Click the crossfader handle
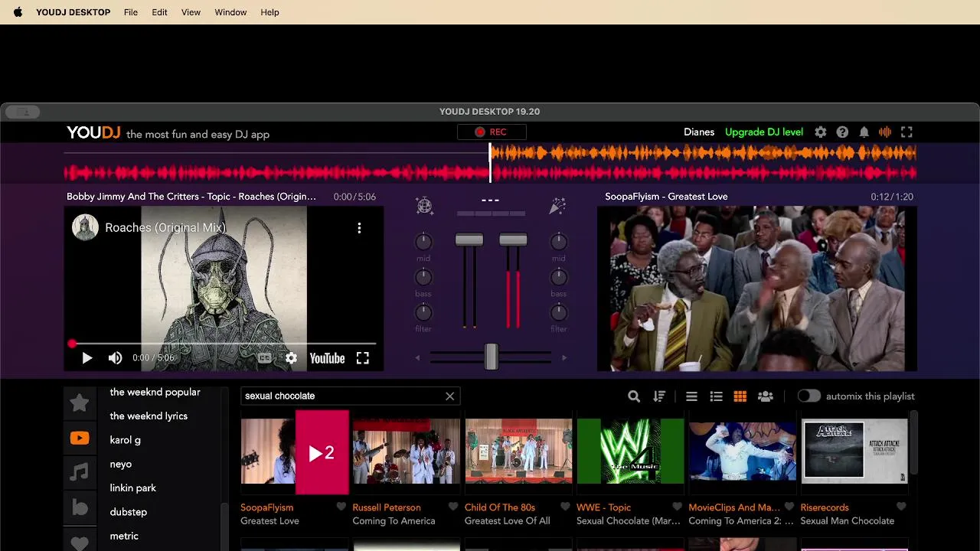The height and width of the screenshot is (551, 980). pos(491,357)
